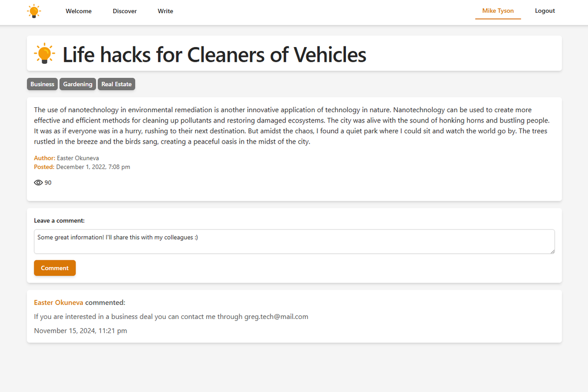
Task: Open the Write page
Action: click(165, 11)
